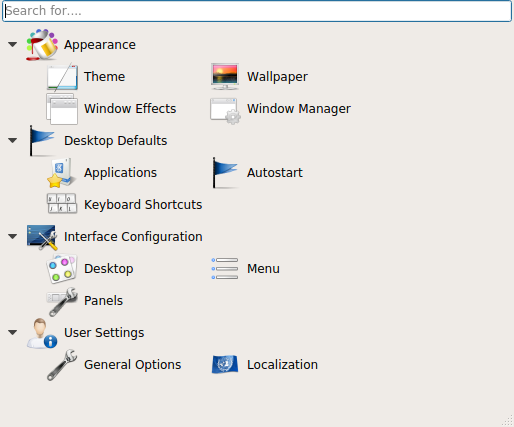The image size is (514, 427).
Task: Select the Window Manager text label
Action: point(299,109)
